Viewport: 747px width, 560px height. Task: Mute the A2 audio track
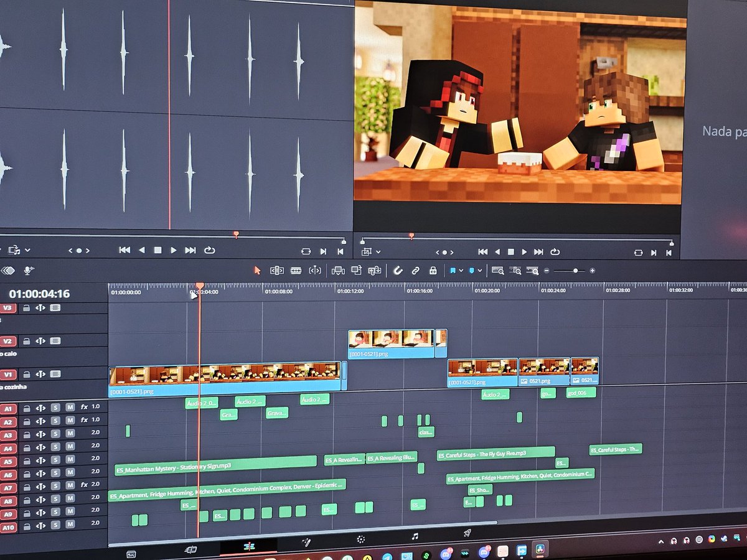70,421
